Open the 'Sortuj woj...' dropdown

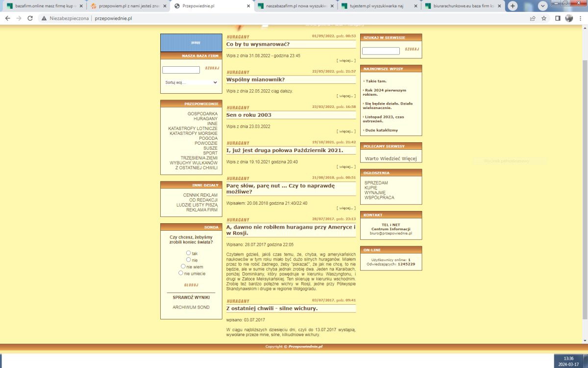[190, 82]
